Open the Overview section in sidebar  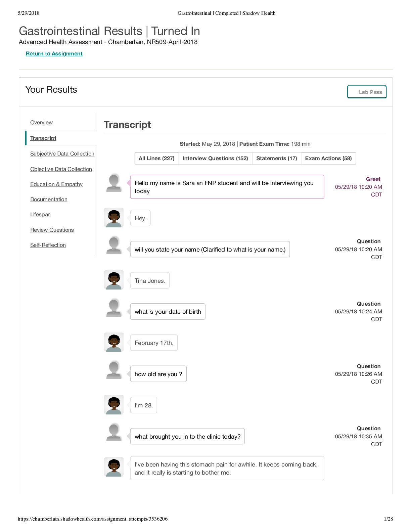pos(41,123)
